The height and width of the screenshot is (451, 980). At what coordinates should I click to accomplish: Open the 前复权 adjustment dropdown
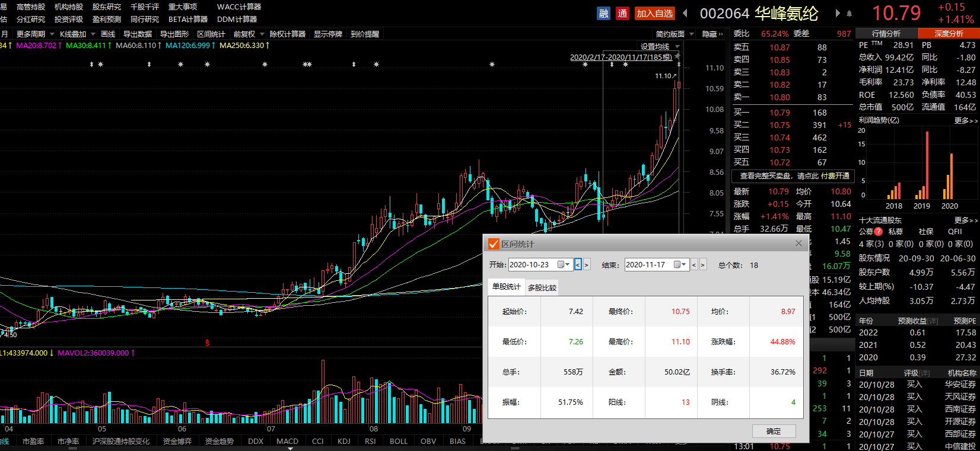(249, 34)
